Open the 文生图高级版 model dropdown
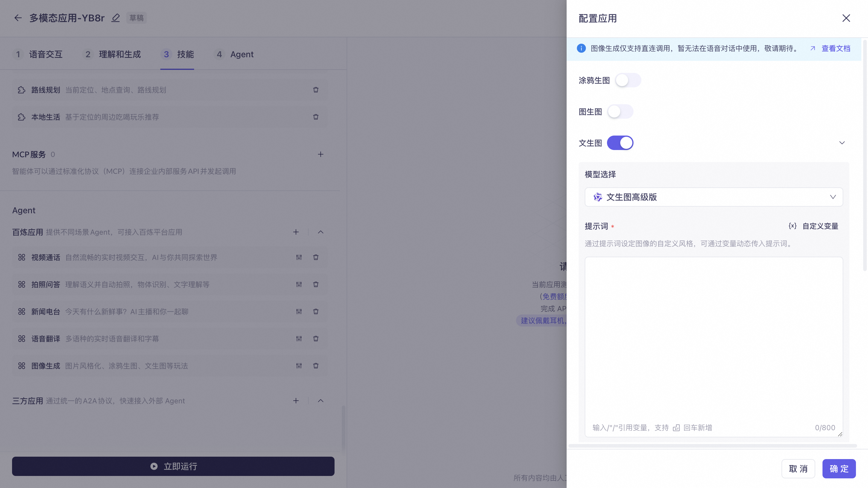This screenshot has height=488, width=868. [x=713, y=197]
